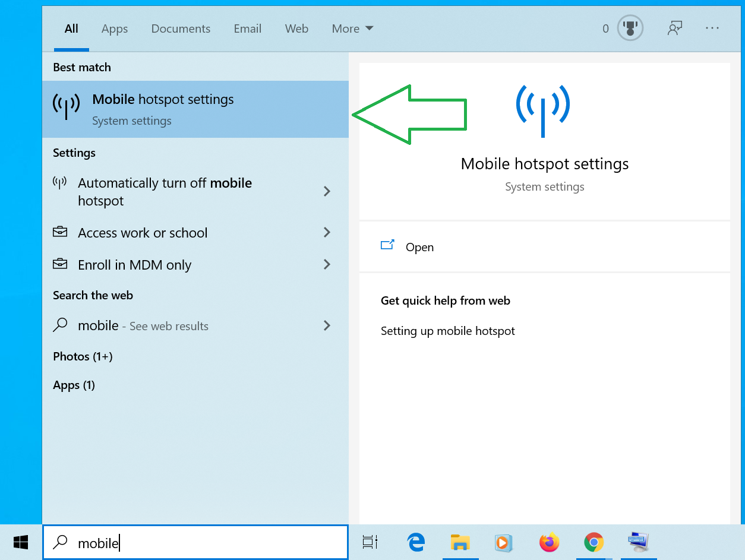Open Task View from the taskbar

point(370,542)
